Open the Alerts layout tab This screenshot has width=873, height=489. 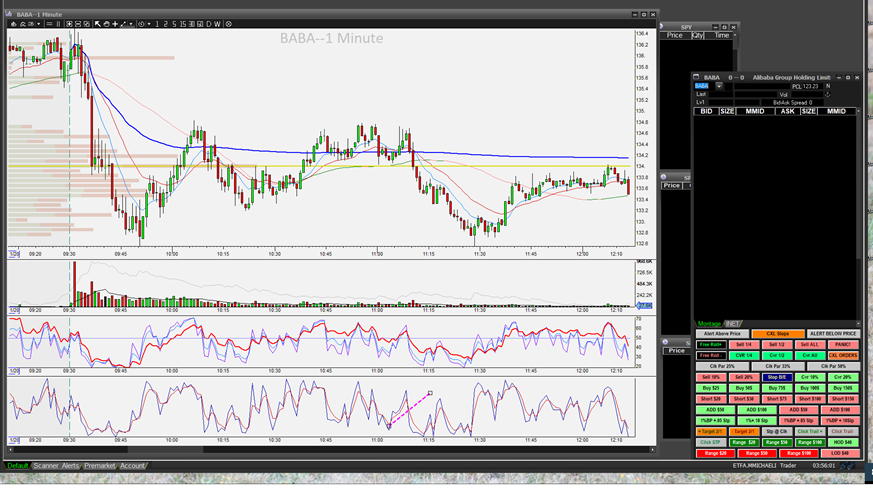point(70,466)
